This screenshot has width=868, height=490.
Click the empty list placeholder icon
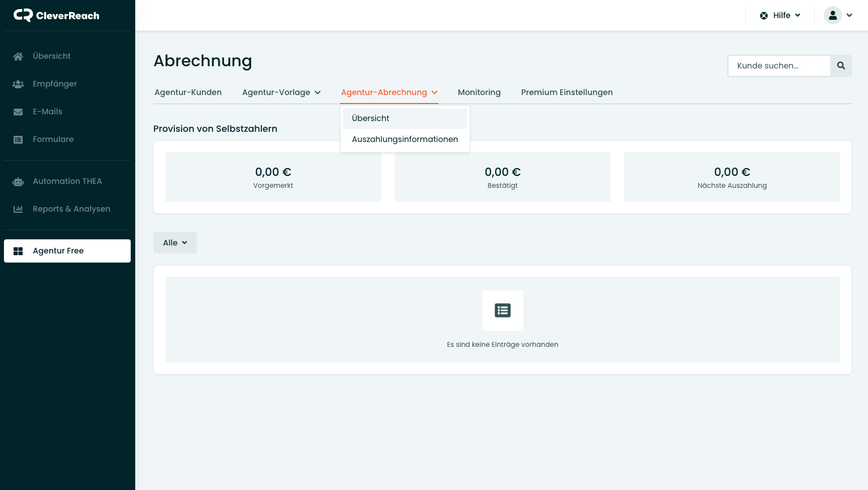coord(502,310)
